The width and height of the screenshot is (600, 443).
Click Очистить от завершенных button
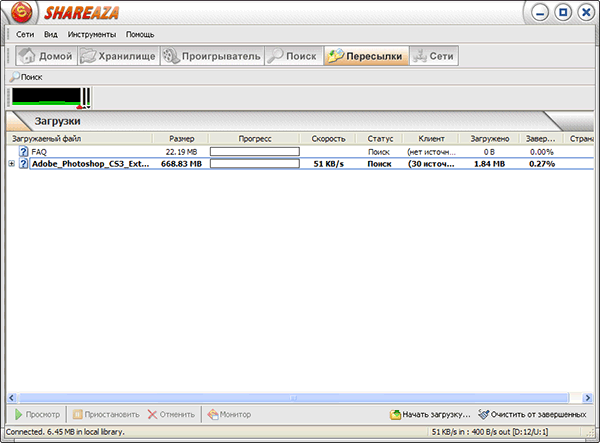(532, 414)
